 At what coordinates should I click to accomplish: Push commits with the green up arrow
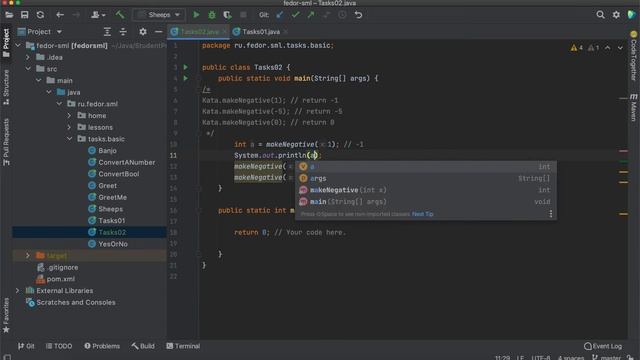tap(311, 15)
